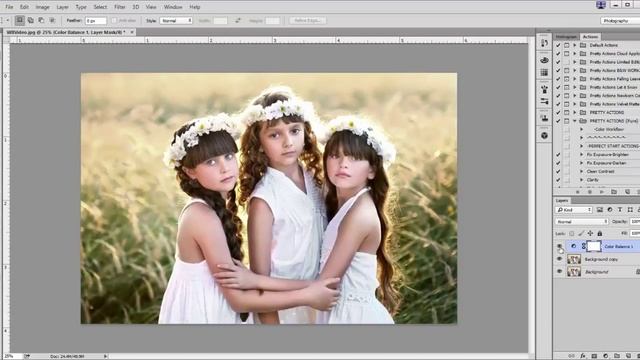Filter layers by pixel layer icon

[600, 210]
